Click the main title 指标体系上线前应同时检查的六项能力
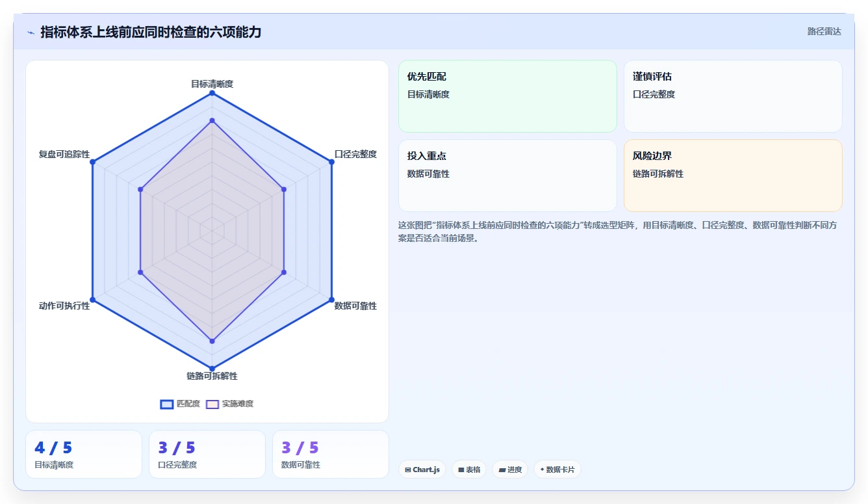The height and width of the screenshot is (504, 868). (151, 32)
